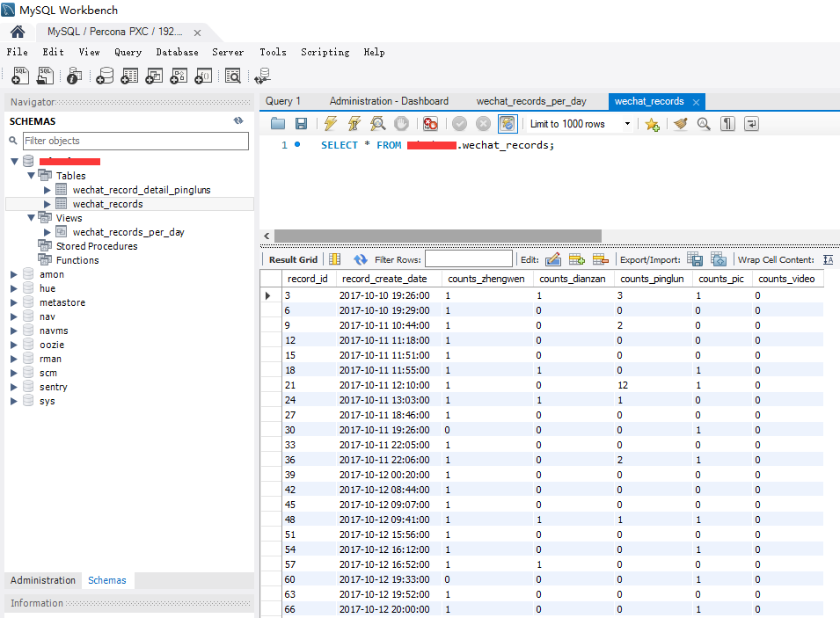This screenshot has width=840, height=618.
Task: Expand the hue schema tree node
Action: click(x=13, y=288)
